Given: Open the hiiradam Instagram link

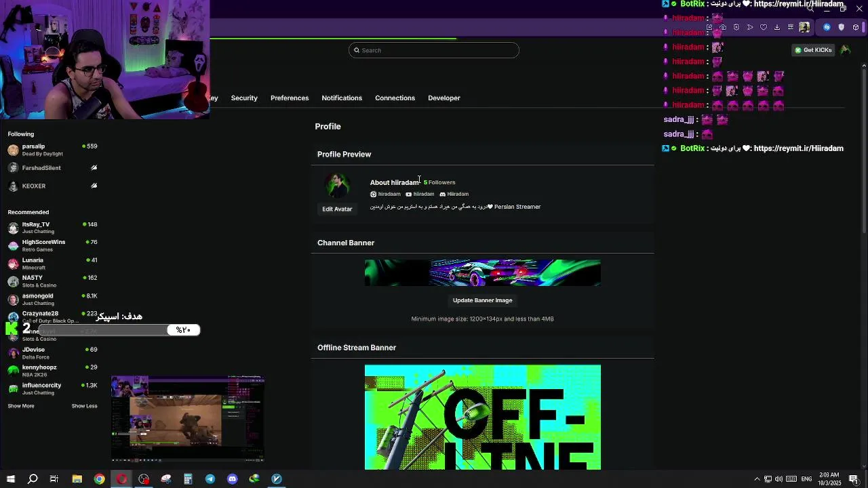Looking at the screenshot, I should [x=385, y=194].
